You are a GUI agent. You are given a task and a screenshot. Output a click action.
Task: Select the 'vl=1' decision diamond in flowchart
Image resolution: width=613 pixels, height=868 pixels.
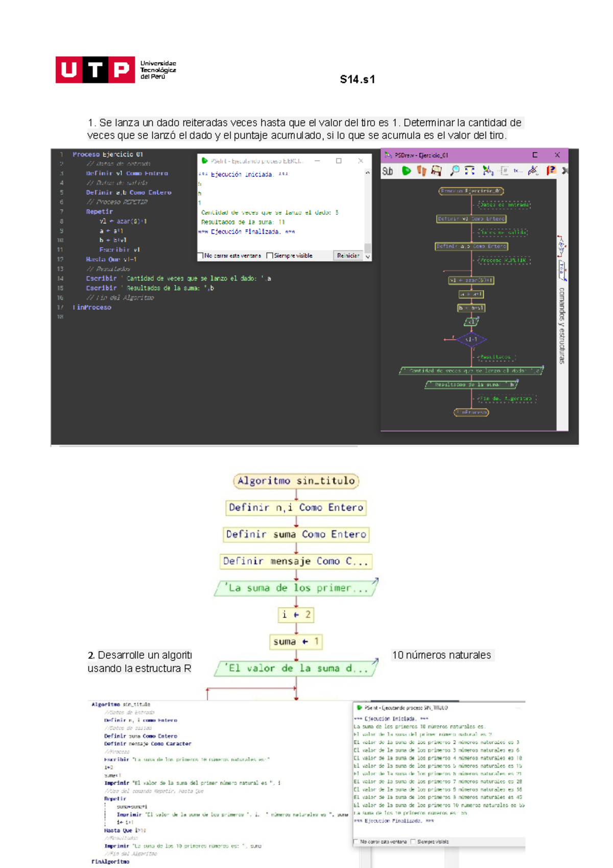click(x=471, y=339)
